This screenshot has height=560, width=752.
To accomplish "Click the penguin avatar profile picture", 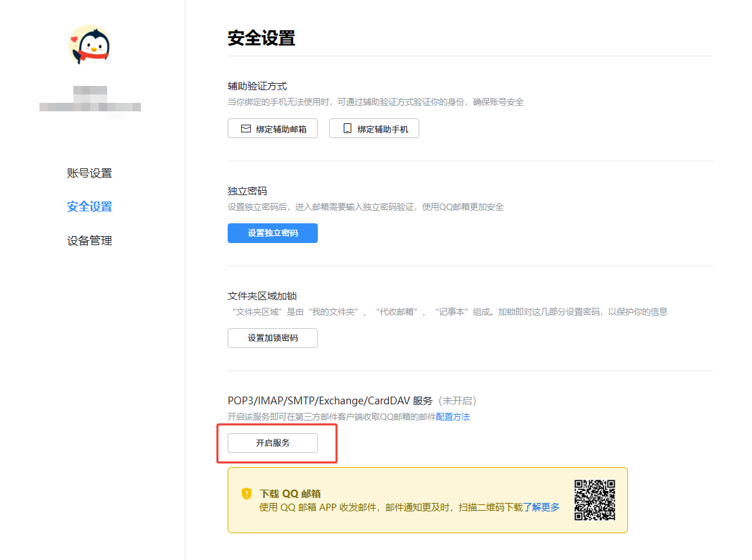I will point(90,45).
